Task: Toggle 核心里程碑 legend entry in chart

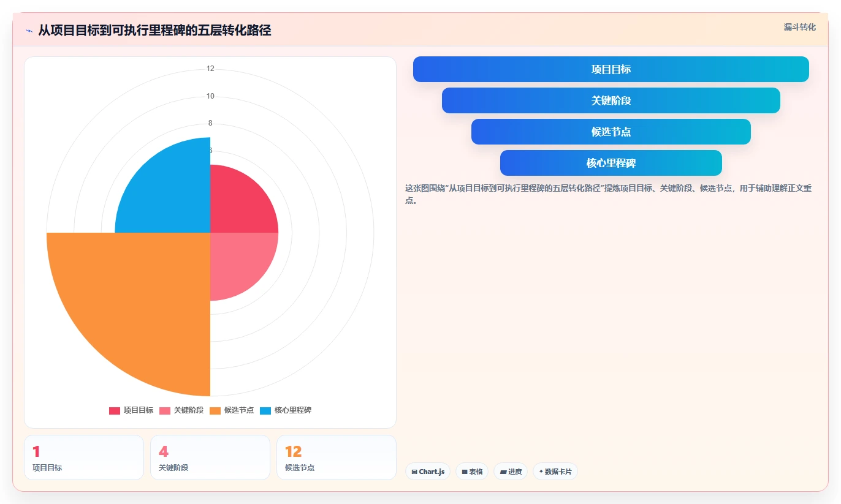Action: pos(286,410)
